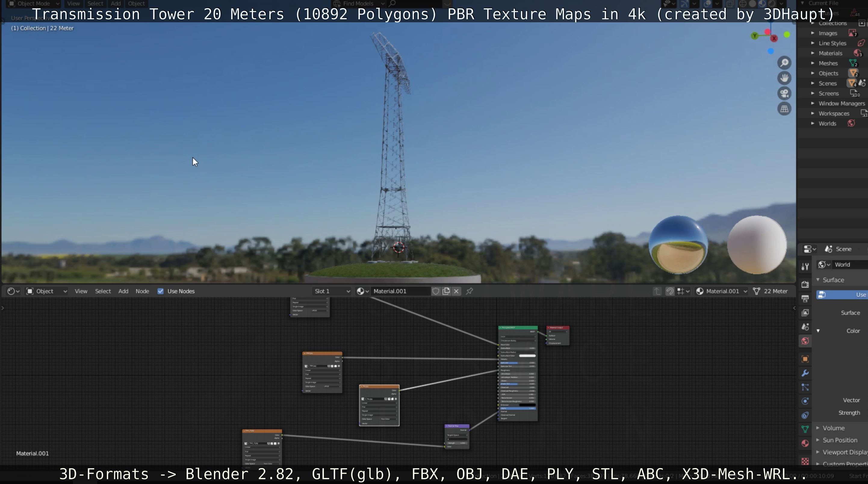This screenshot has height=484, width=868.
Task: Open Material properties sphere tab
Action: point(805,444)
